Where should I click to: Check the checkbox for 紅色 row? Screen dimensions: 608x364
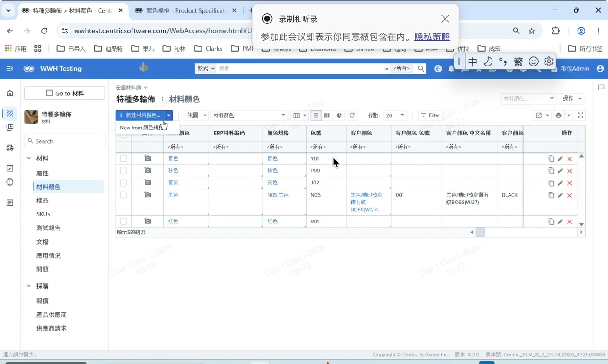click(123, 222)
